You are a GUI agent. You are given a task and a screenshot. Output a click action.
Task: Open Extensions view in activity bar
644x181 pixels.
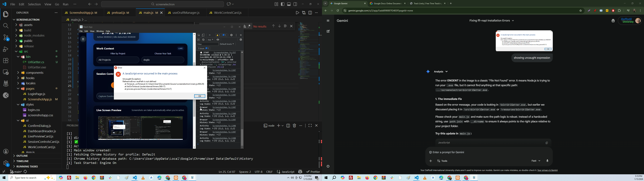point(6,61)
